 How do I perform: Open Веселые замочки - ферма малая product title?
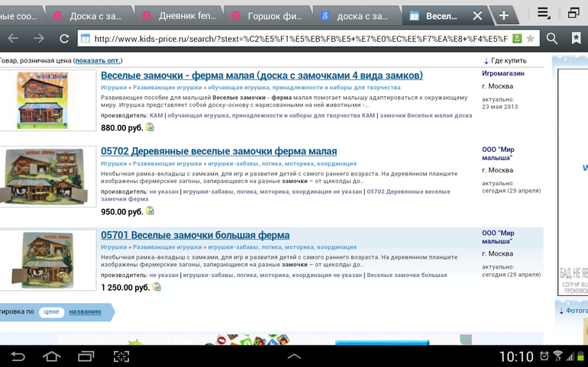click(262, 76)
